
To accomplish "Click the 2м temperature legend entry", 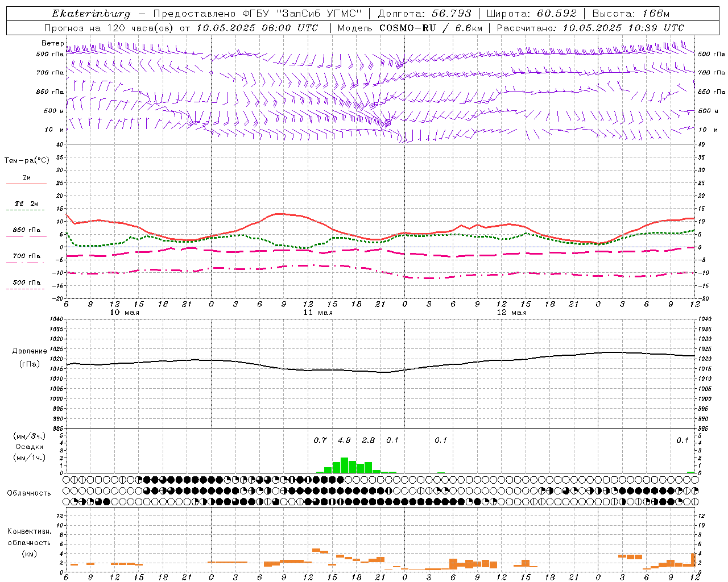I will point(27,177).
